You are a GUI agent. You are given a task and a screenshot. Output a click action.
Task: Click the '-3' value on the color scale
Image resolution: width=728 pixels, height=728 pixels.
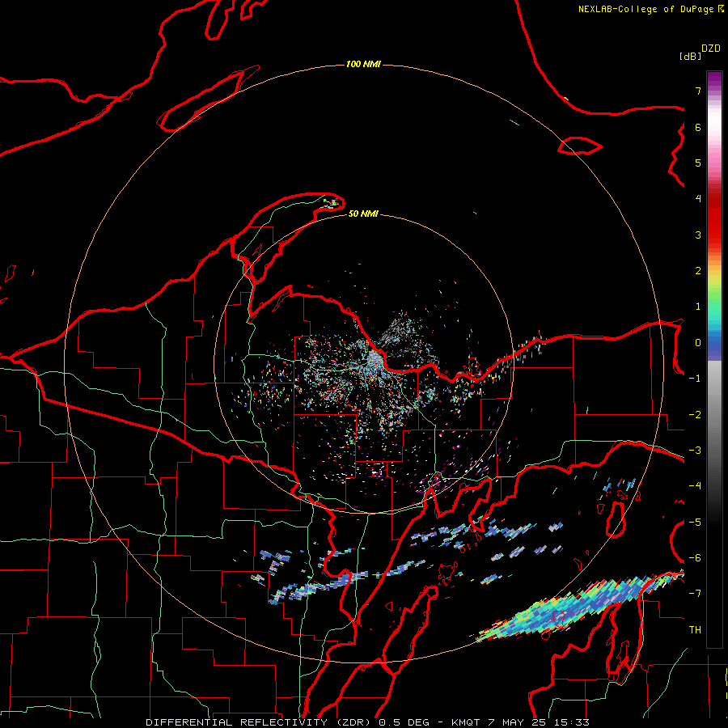click(695, 451)
